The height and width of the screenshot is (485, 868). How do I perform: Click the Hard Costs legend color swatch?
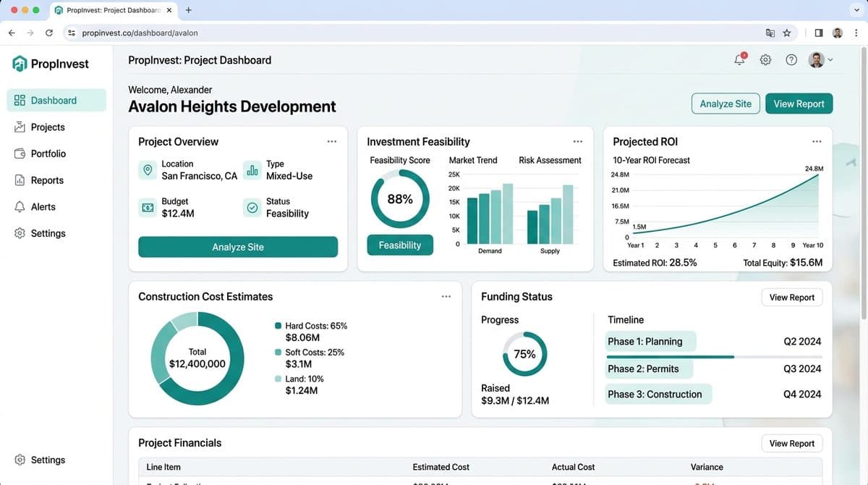tap(278, 326)
